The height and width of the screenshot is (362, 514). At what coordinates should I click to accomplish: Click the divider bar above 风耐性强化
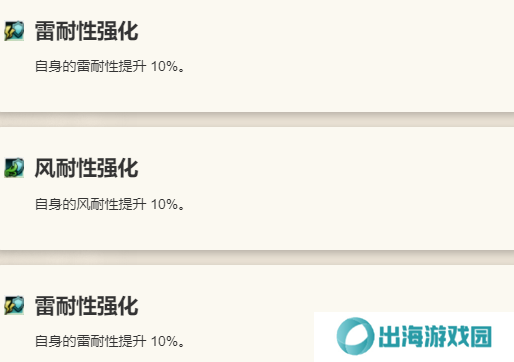257,119
